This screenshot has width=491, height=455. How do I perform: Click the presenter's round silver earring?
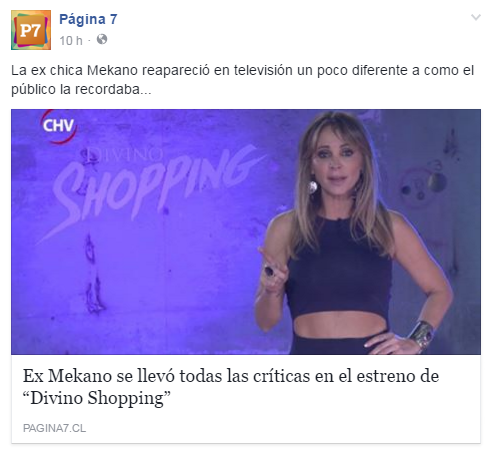tap(312, 186)
